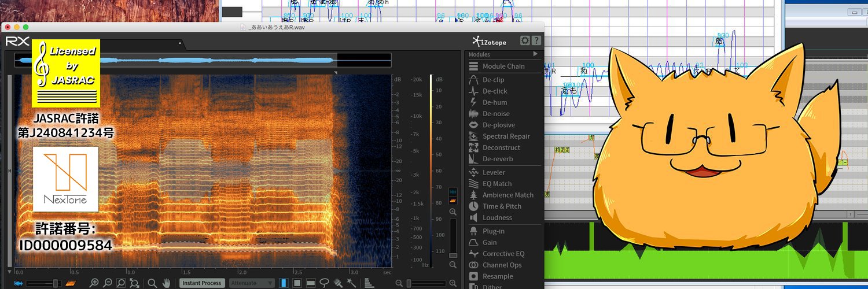
Task: Select the Grab hand tool
Action: coord(167,283)
